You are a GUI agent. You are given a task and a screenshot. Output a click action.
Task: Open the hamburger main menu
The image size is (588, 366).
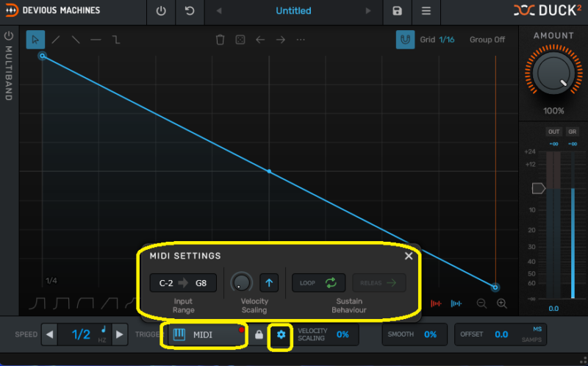(426, 11)
